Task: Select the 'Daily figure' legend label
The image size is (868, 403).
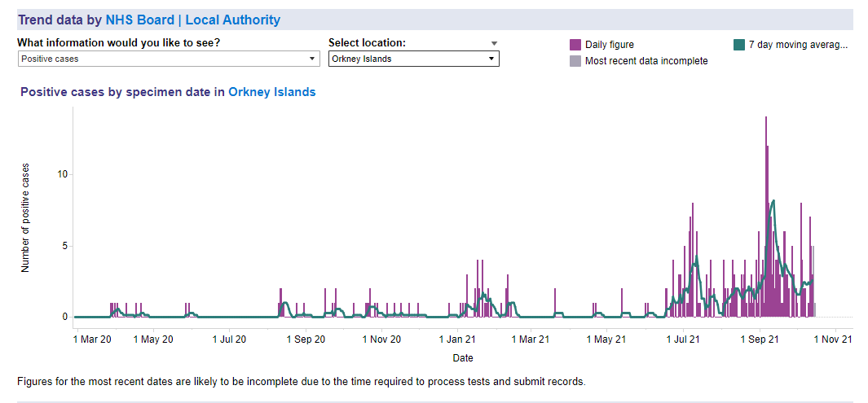Action: [610, 45]
